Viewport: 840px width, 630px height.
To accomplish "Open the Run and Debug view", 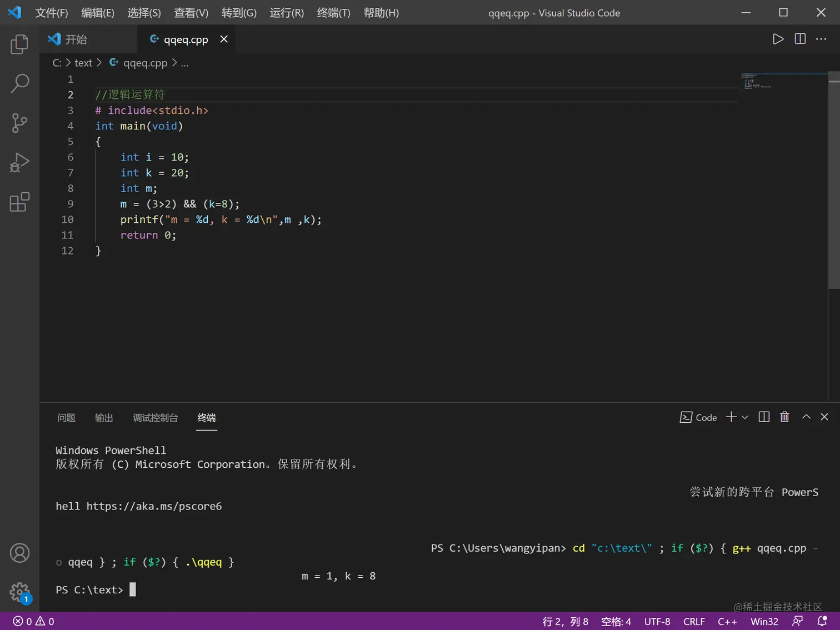I will coord(19,163).
